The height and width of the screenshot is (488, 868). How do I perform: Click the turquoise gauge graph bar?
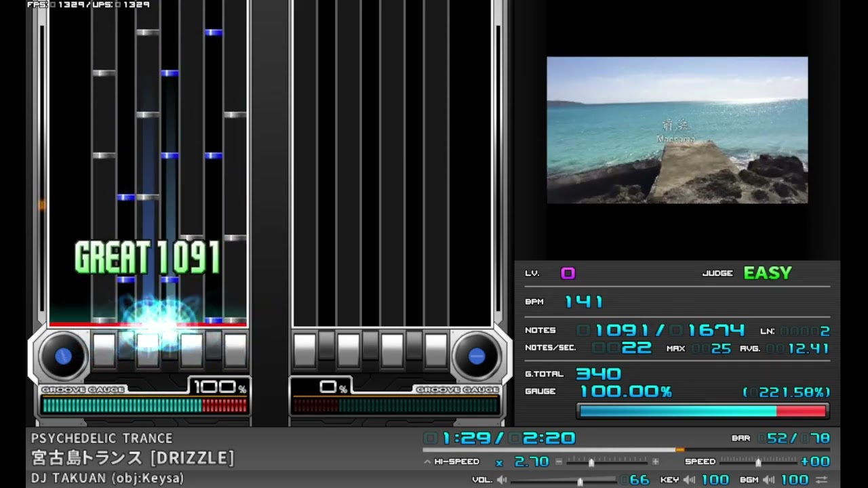(x=703, y=411)
